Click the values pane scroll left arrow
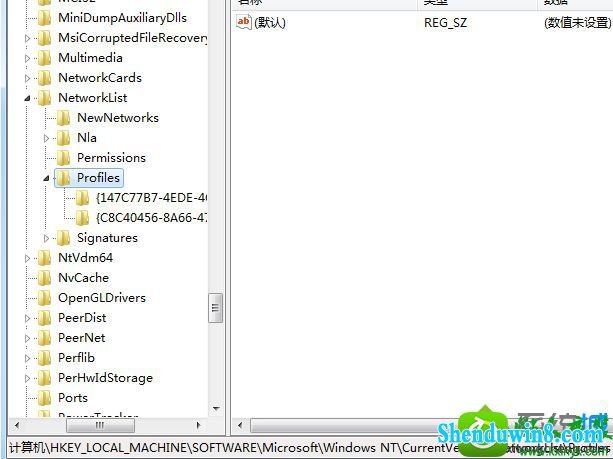The image size is (613, 459). click(x=240, y=425)
